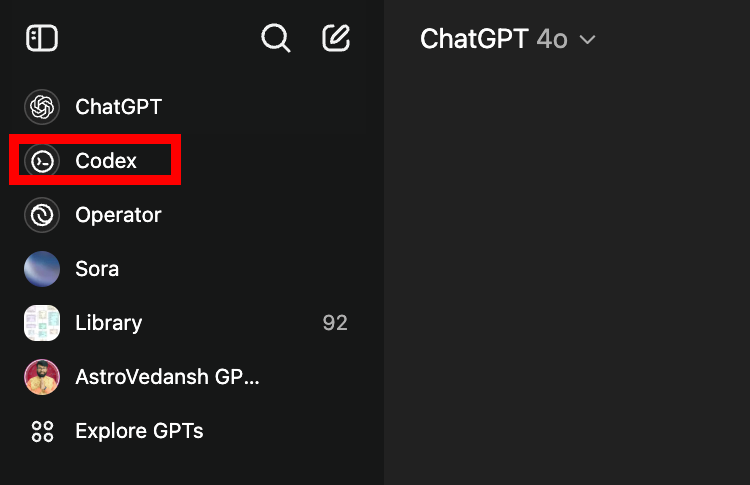Open Sora from the sidebar text

97,269
